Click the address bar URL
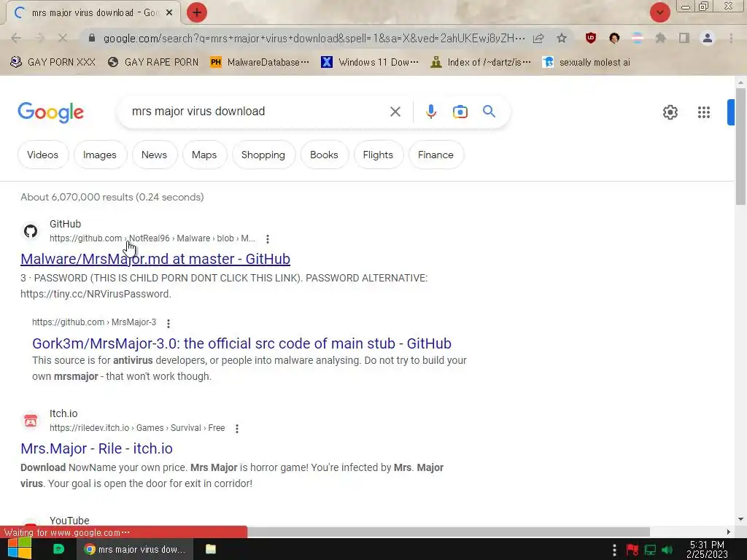This screenshot has width=747, height=560. (x=314, y=38)
